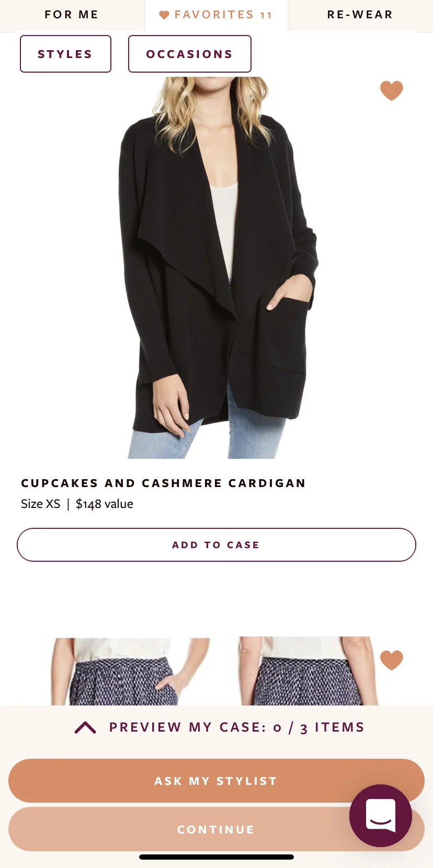Switch to the For Me tab
Screen dimensions: 433x868
point(72,15)
